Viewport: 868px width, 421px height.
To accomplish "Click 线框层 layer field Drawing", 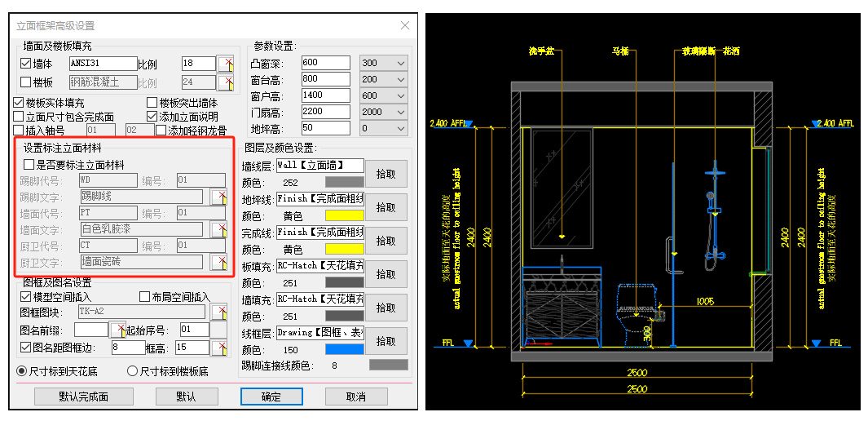I will click(x=320, y=333).
